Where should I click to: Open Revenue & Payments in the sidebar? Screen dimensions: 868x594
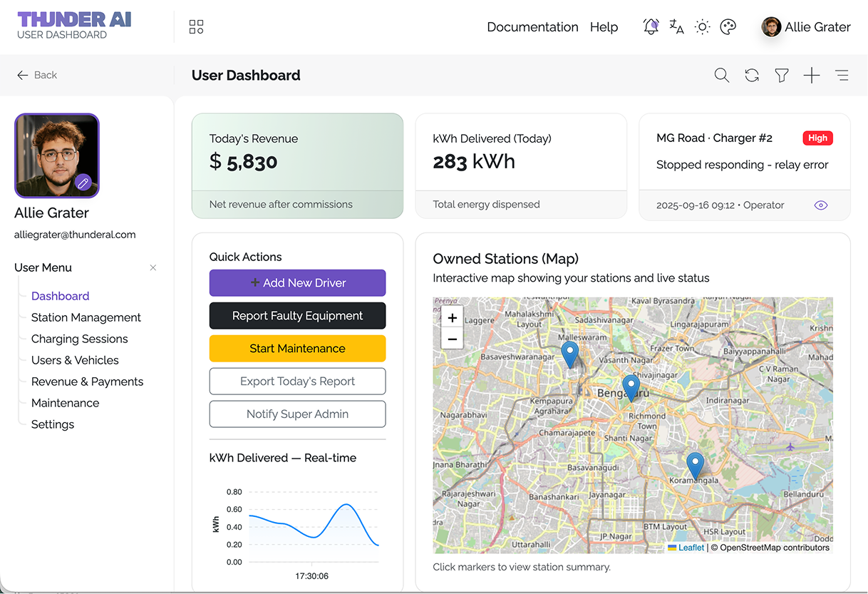coord(86,382)
